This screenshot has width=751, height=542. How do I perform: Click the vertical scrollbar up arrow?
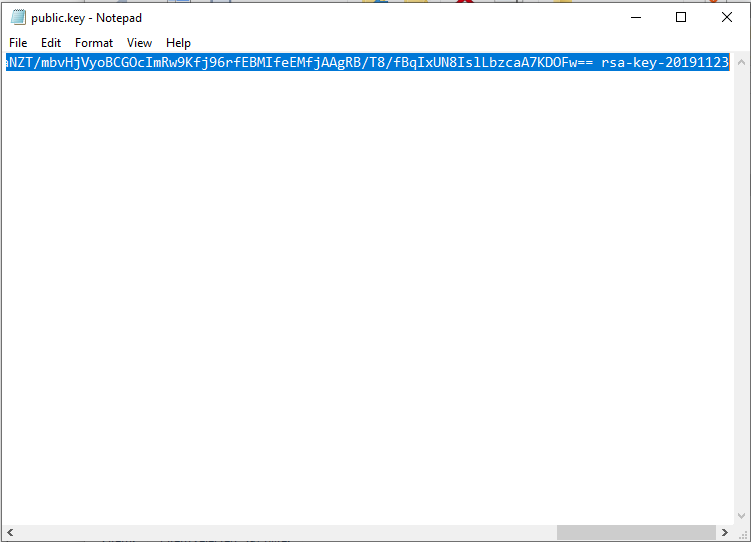pos(741,62)
